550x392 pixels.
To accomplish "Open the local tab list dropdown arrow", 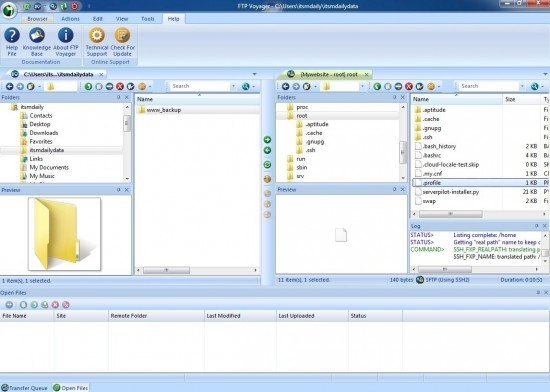I will click(x=255, y=74).
